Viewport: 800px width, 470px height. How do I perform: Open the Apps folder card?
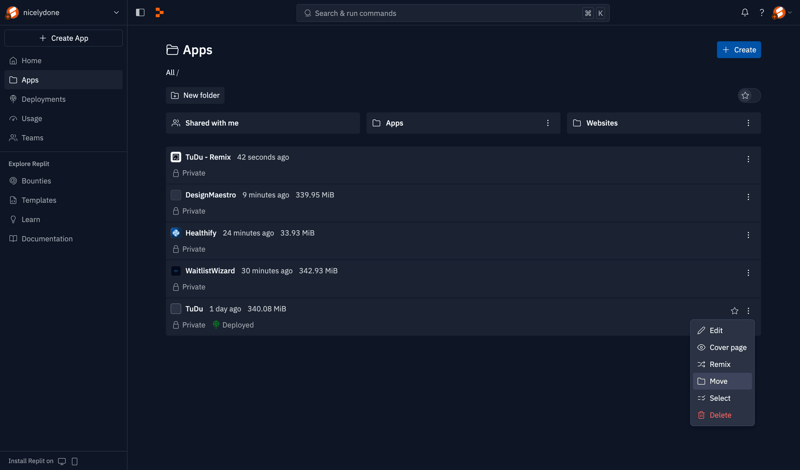point(463,123)
